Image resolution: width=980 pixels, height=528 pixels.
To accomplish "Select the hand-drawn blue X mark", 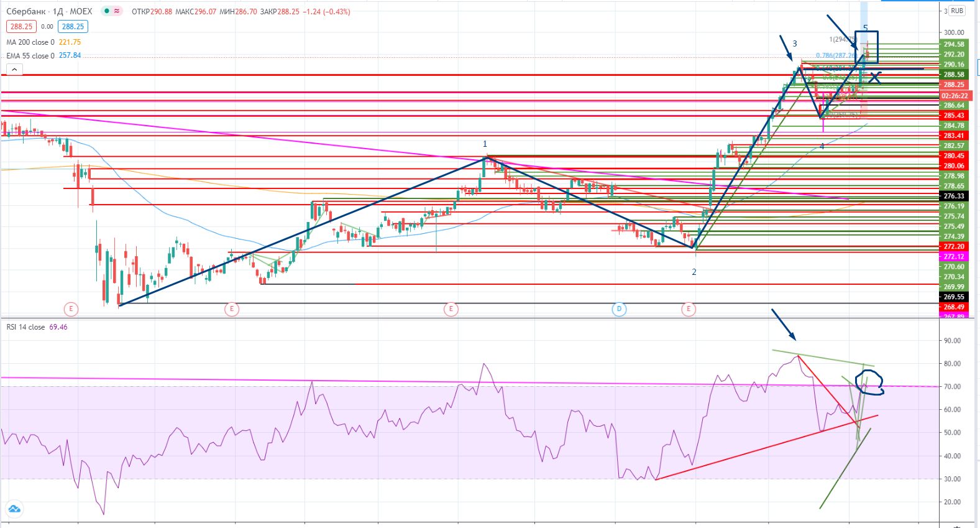I will (874, 78).
